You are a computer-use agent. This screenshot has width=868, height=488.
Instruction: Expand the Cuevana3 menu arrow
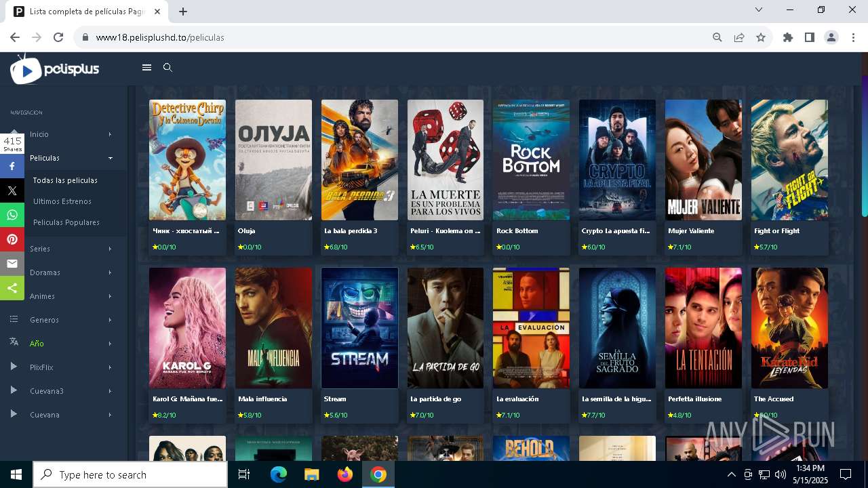point(110,391)
